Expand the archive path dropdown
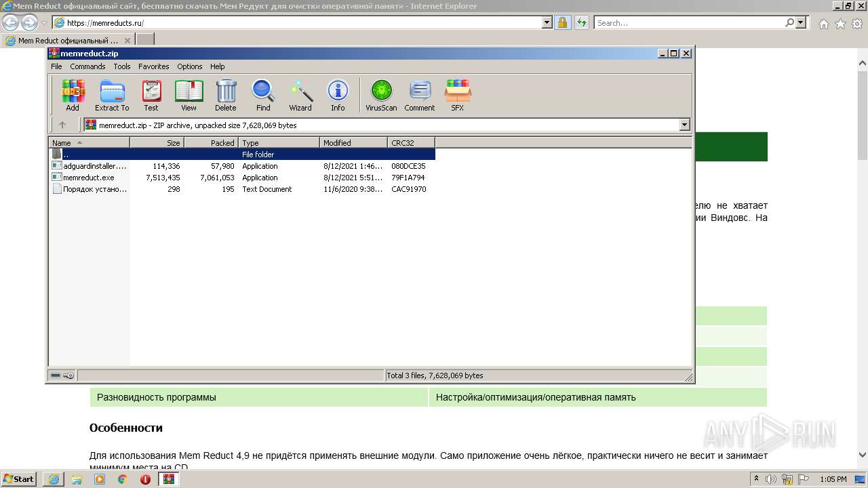The height and width of the screenshot is (488, 868). (684, 125)
